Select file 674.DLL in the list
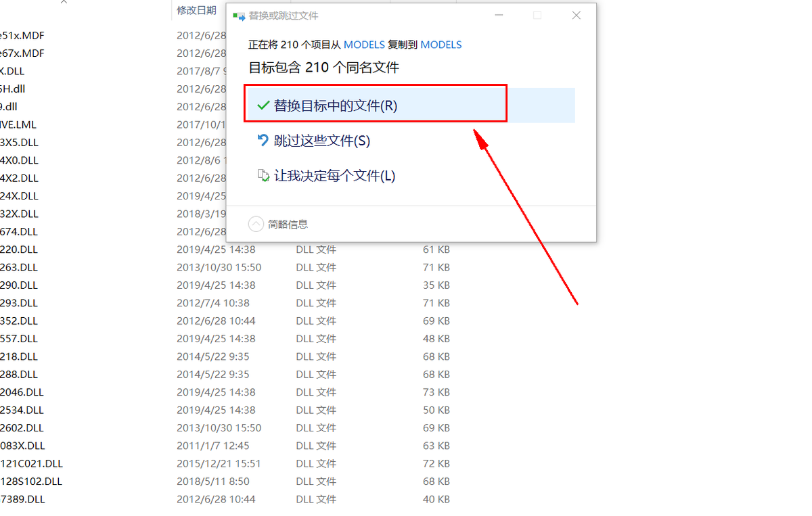The height and width of the screenshot is (516, 812). click(19, 231)
